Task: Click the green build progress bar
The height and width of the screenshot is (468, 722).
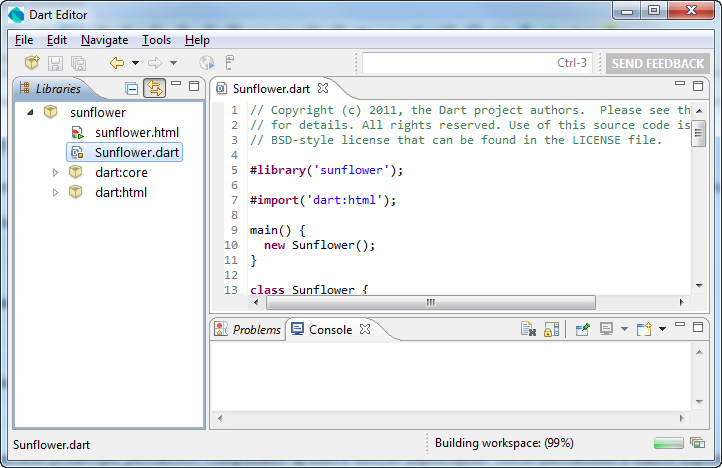Action: click(x=669, y=443)
